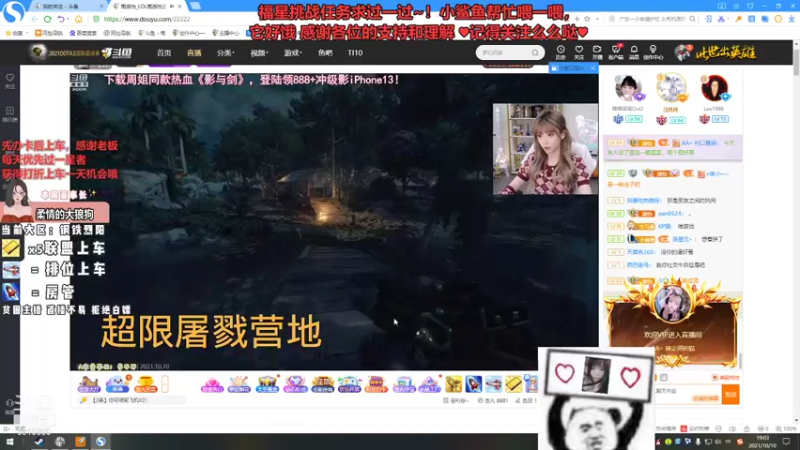Screen dimensions: 800x450
Task: Expand the 游戏 navigation dropdown
Action: point(293,53)
